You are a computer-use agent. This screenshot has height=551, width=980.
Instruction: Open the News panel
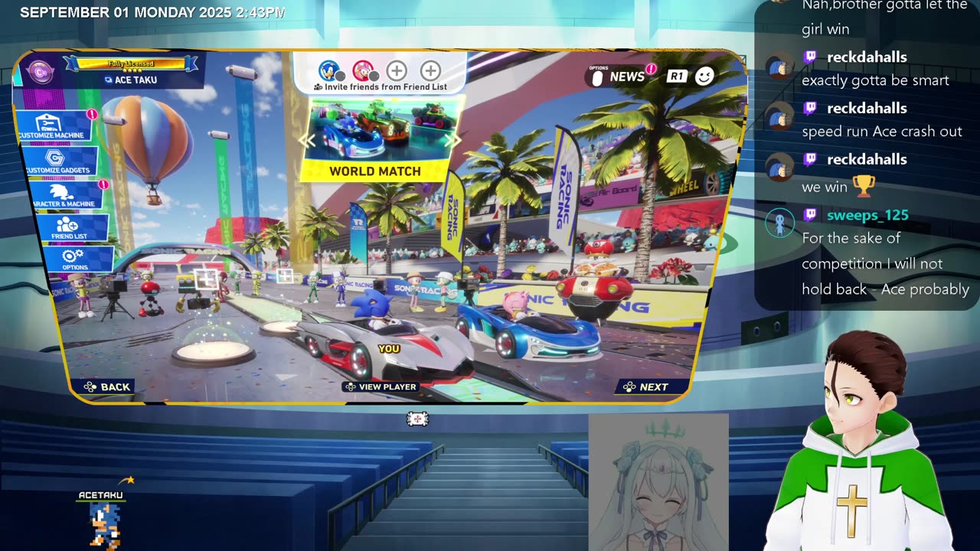627,77
